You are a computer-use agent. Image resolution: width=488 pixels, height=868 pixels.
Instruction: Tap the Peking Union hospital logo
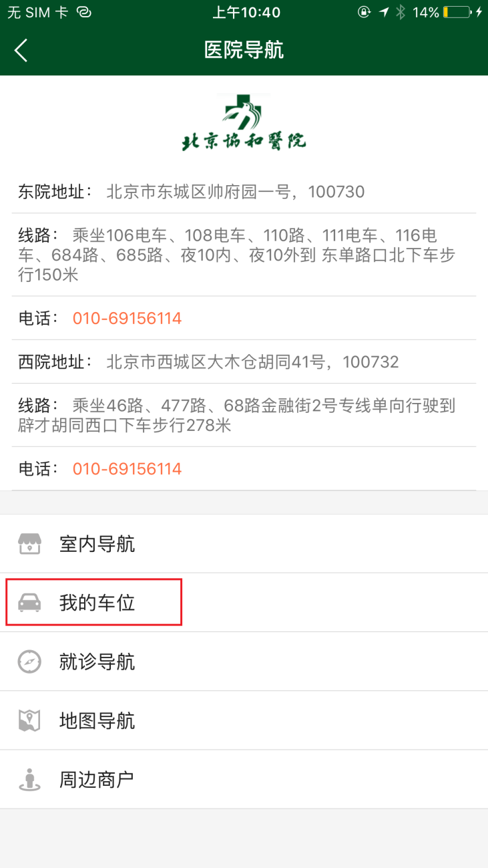tap(244, 123)
